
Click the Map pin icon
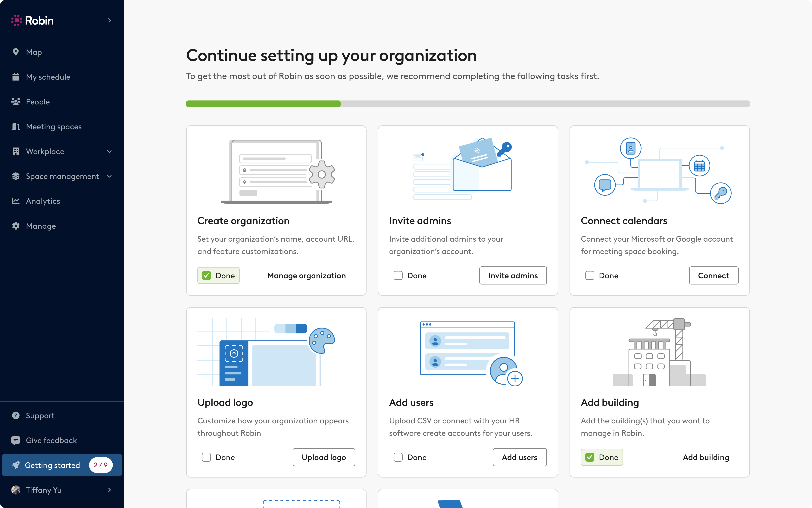tap(16, 52)
